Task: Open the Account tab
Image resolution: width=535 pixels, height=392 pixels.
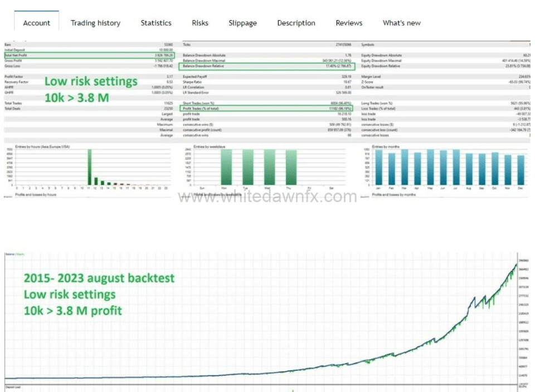Action: 37,23
